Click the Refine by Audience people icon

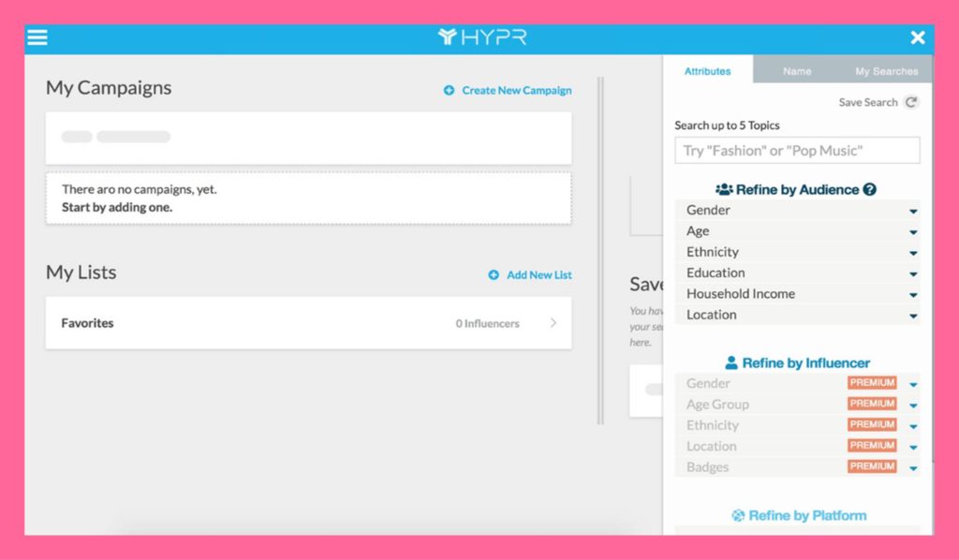click(724, 189)
